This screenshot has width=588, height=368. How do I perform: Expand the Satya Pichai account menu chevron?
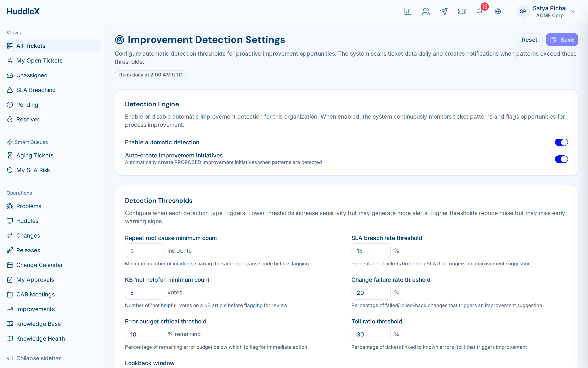(574, 11)
